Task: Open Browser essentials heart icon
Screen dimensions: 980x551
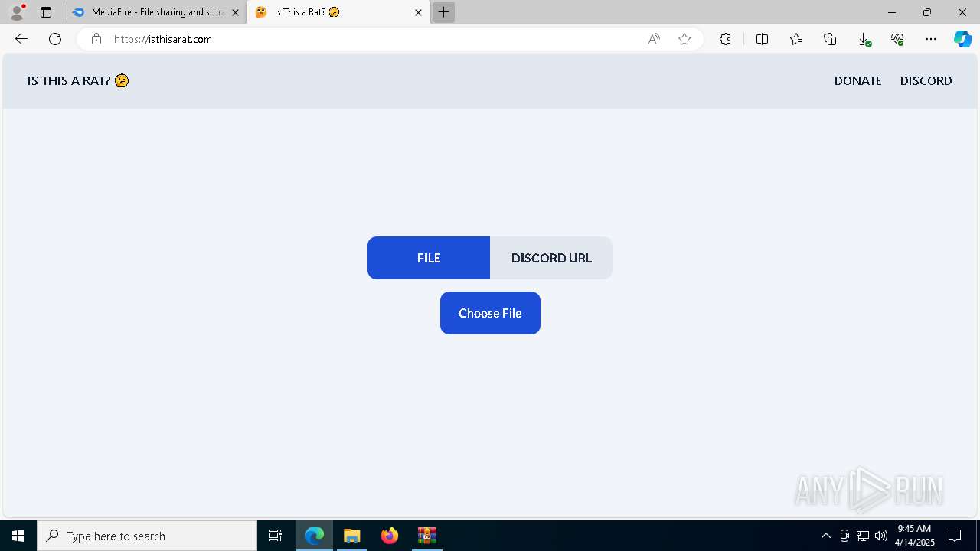Action: 897,39
